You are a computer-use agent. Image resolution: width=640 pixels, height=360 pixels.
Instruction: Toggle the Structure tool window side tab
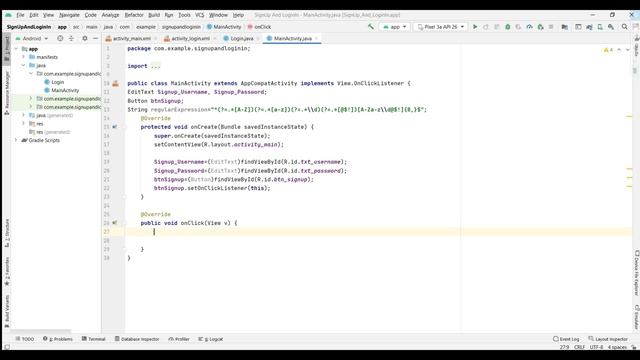7,233
